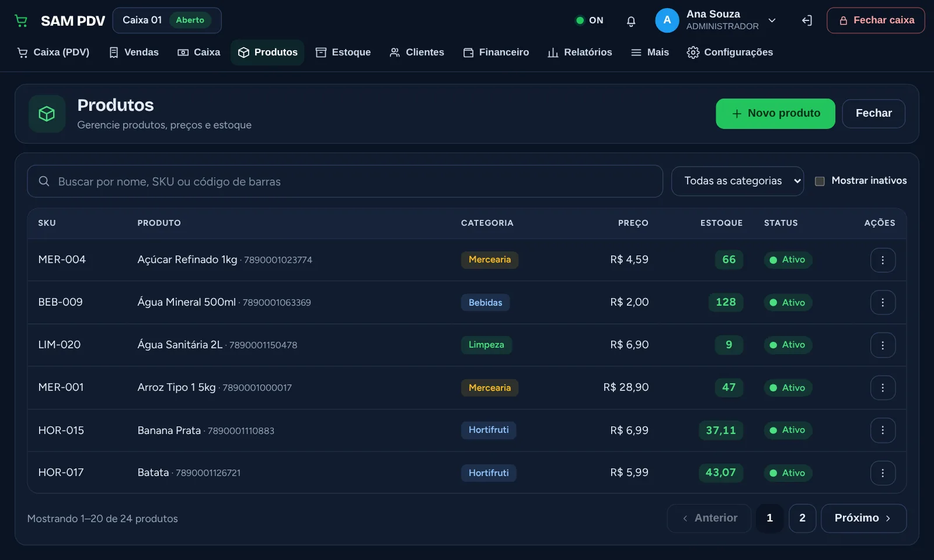Focus the product search field
This screenshot has height=560, width=934.
coord(345,181)
